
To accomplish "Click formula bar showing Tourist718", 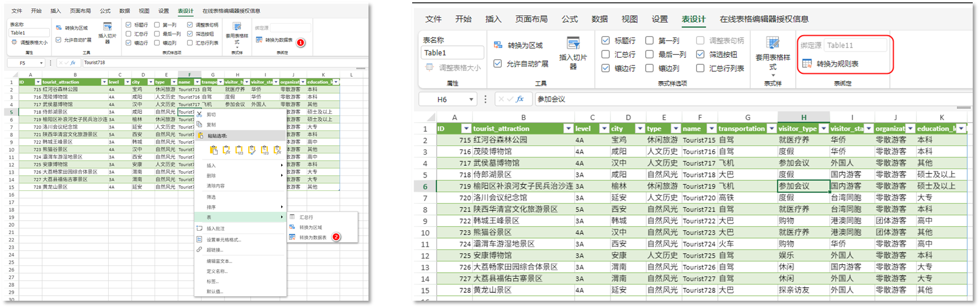I will pos(224,63).
